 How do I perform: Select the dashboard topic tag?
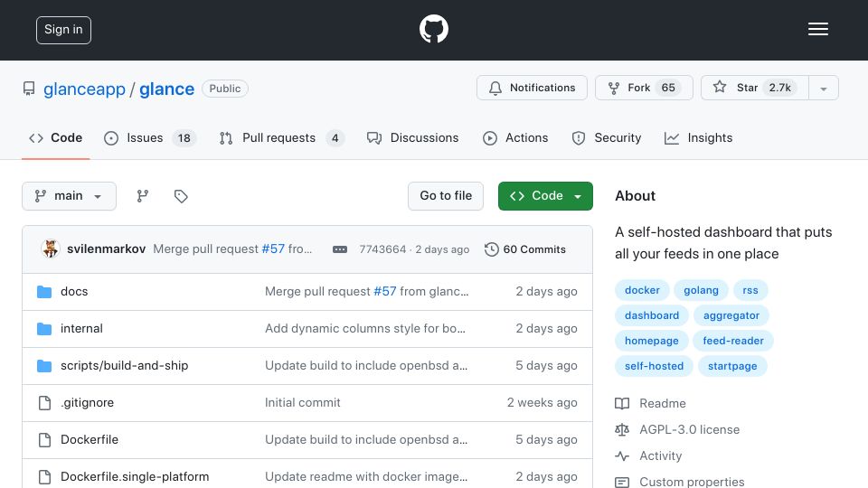[x=652, y=315]
